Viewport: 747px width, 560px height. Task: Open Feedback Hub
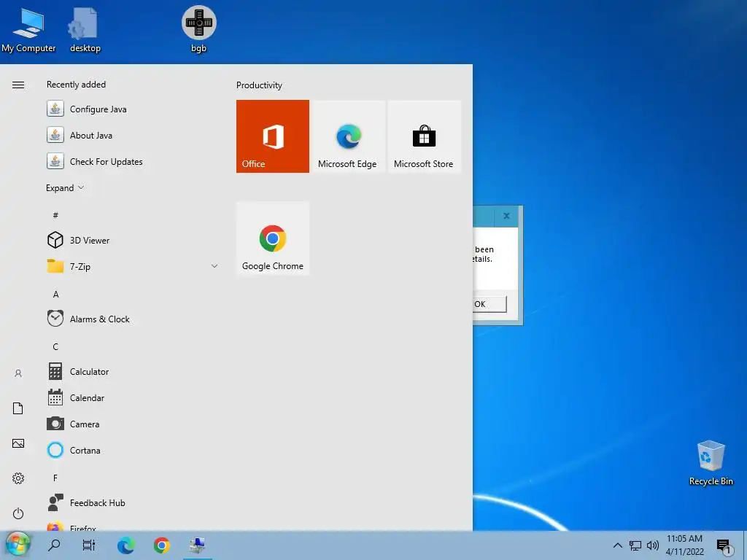tap(133, 502)
